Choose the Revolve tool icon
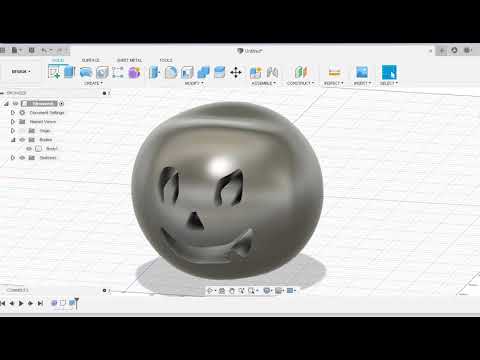This screenshot has height=360, width=480. click(86, 72)
